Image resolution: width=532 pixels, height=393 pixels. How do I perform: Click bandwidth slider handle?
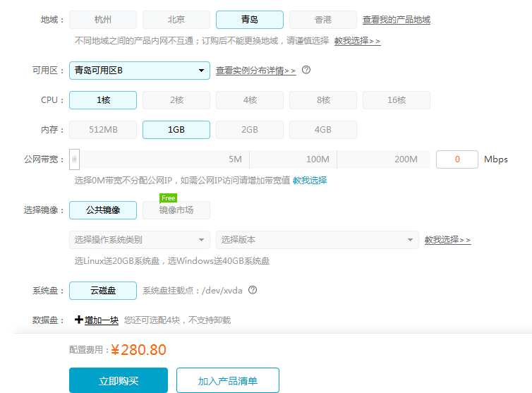click(x=74, y=159)
